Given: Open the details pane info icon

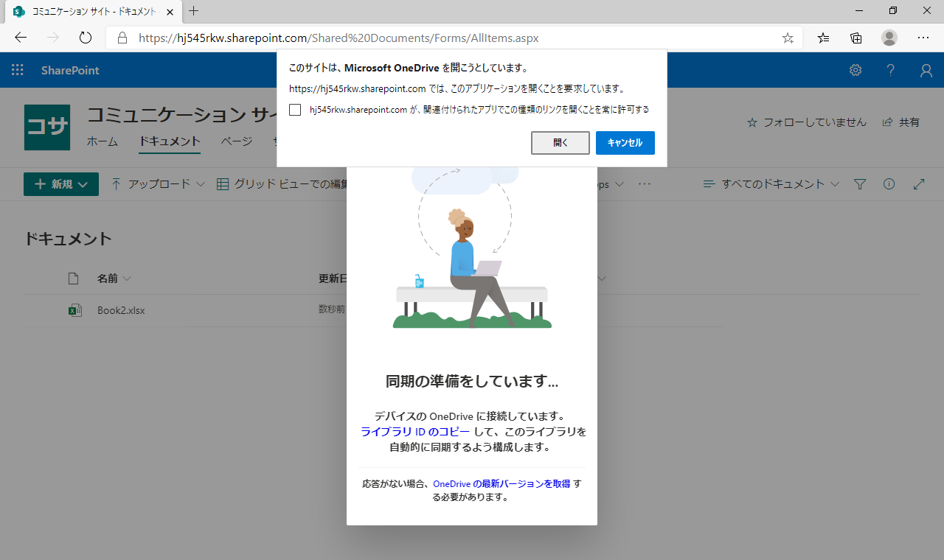Looking at the screenshot, I should [x=889, y=184].
